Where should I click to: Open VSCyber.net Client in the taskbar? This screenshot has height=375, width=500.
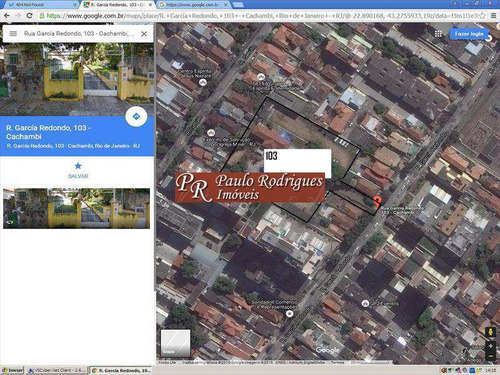tap(57, 370)
